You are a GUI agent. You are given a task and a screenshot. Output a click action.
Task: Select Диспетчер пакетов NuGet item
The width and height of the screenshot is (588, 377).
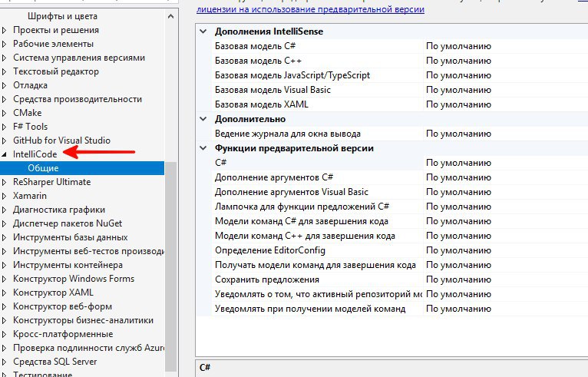(68, 223)
